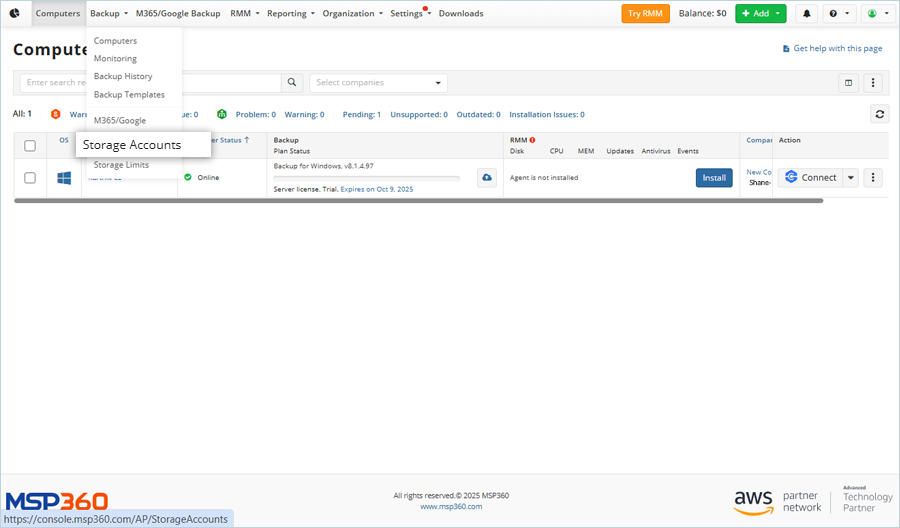Open the green Add dropdown
This screenshot has width=900, height=528.
click(760, 13)
